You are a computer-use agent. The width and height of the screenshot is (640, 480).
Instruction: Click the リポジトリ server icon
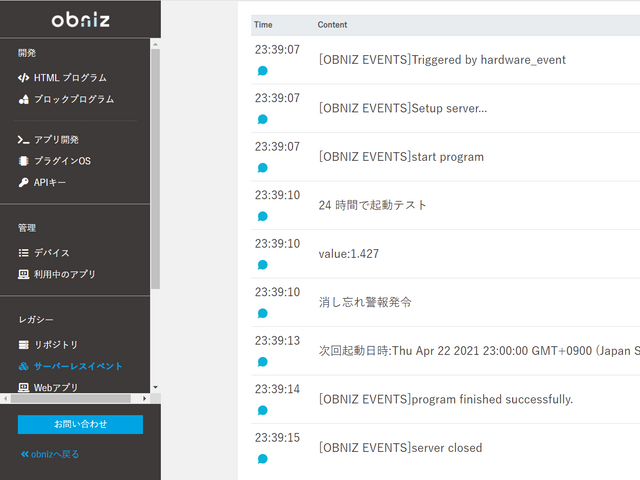coord(24,345)
